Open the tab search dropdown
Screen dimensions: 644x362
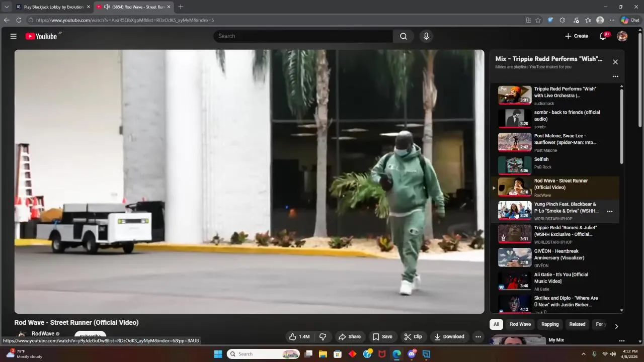pos(6,7)
